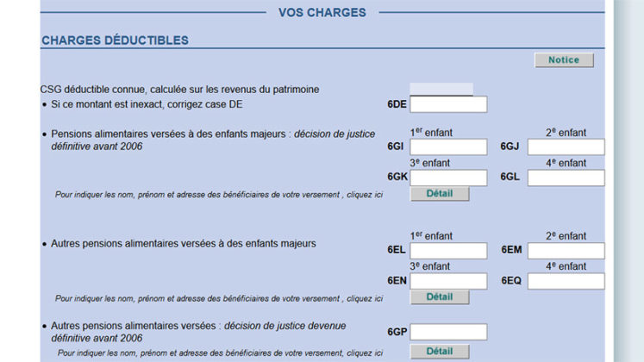
Task: Click the 'Si ce montant est inexact' line
Action: (147, 104)
